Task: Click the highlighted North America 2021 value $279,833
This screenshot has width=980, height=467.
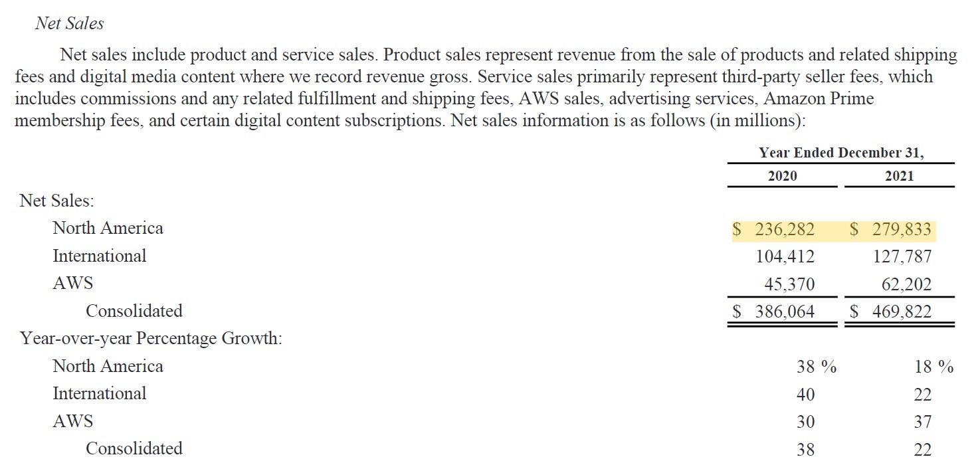Action: (x=892, y=230)
